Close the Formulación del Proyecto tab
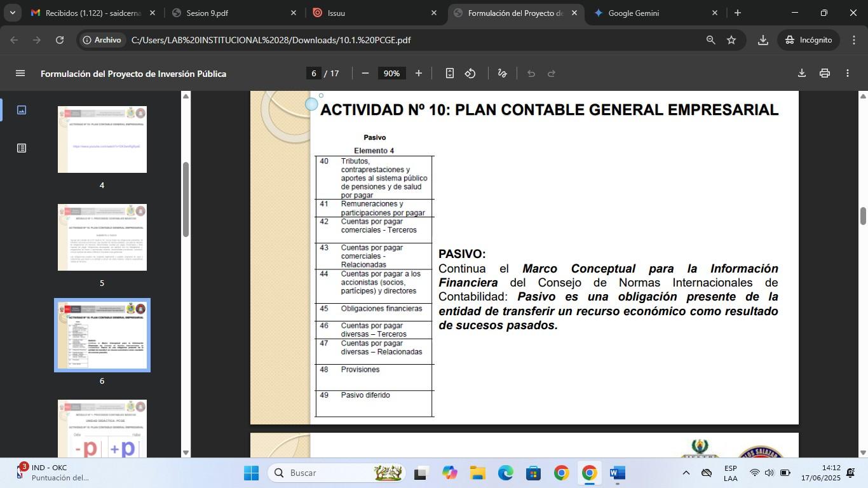The image size is (868, 488). tap(574, 13)
